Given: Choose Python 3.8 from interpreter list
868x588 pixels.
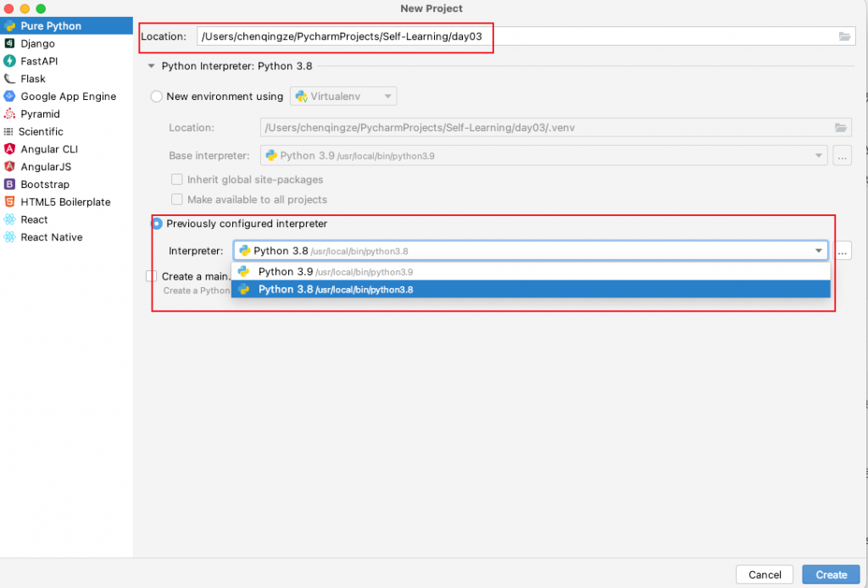Looking at the screenshot, I should [531, 289].
